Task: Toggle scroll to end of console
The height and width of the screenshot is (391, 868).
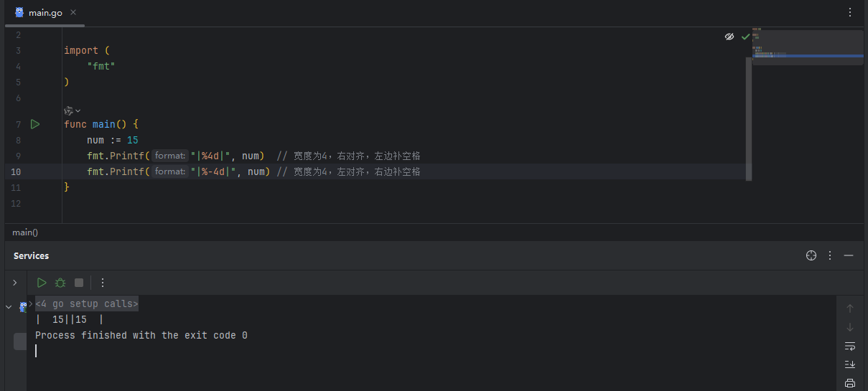Action: tap(850, 364)
